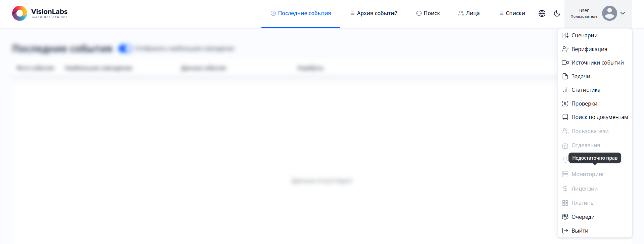The image size is (644, 244).
Task: Open the Последние события tab
Action: point(301,13)
